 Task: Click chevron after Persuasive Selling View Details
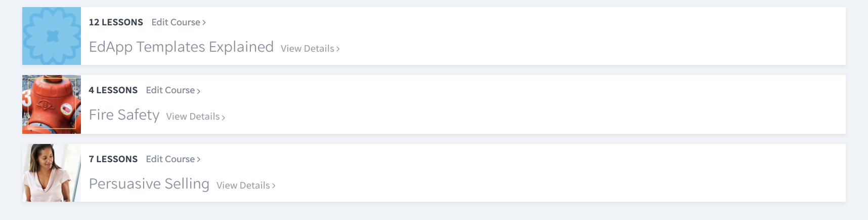point(274,186)
